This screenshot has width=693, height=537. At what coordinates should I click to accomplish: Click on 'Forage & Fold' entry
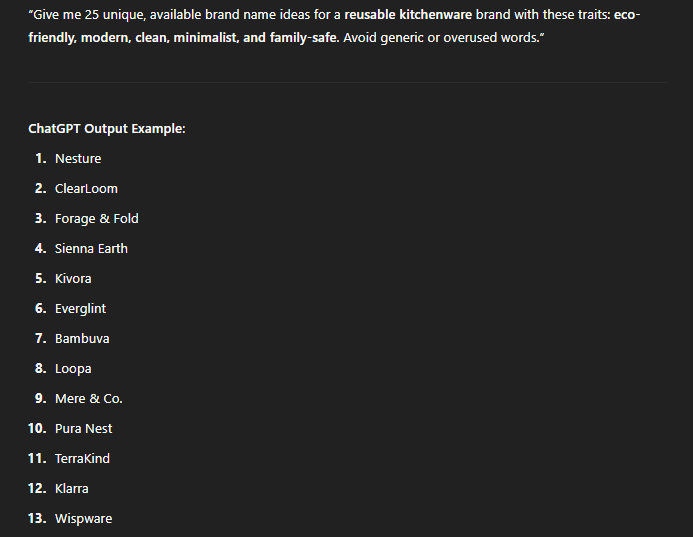[96, 219]
